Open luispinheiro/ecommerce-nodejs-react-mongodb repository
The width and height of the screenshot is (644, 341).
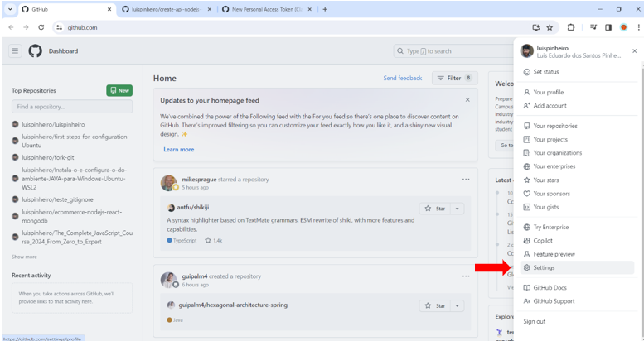click(x=72, y=216)
